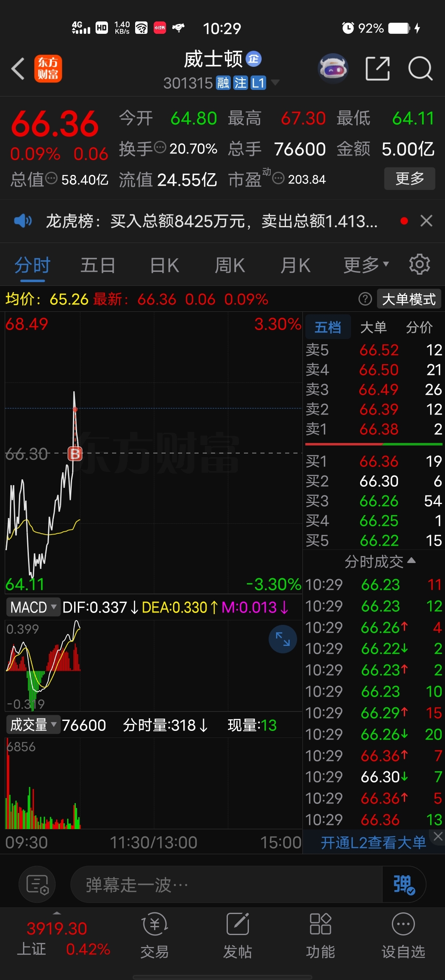Viewport: 445px width, 980px height.
Task: Expand stock code dropdown triangle
Action: click(274, 82)
